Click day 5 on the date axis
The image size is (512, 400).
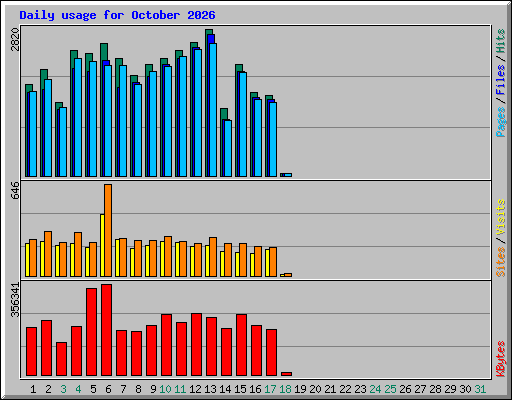[x=93, y=389]
